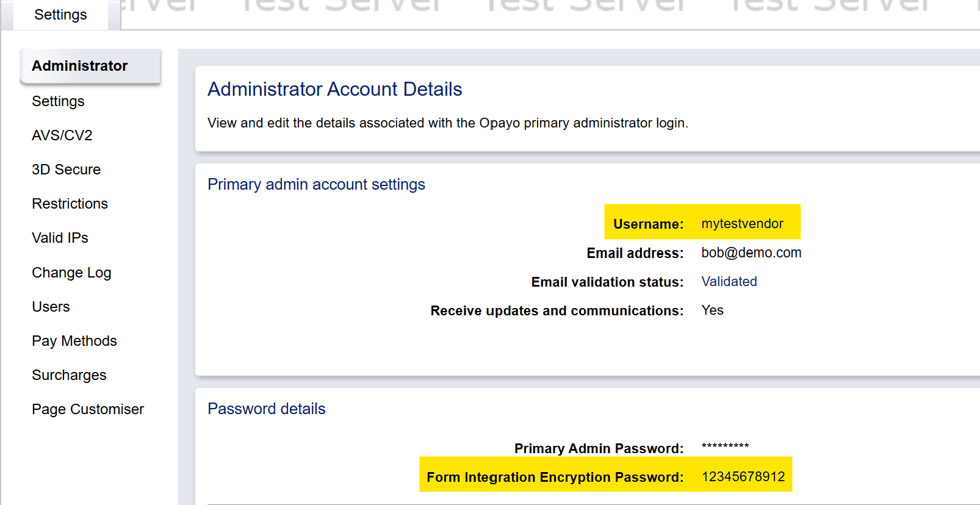Image resolution: width=980 pixels, height=505 pixels.
Task: Click the Yes value for receive updates
Action: coord(712,310)
